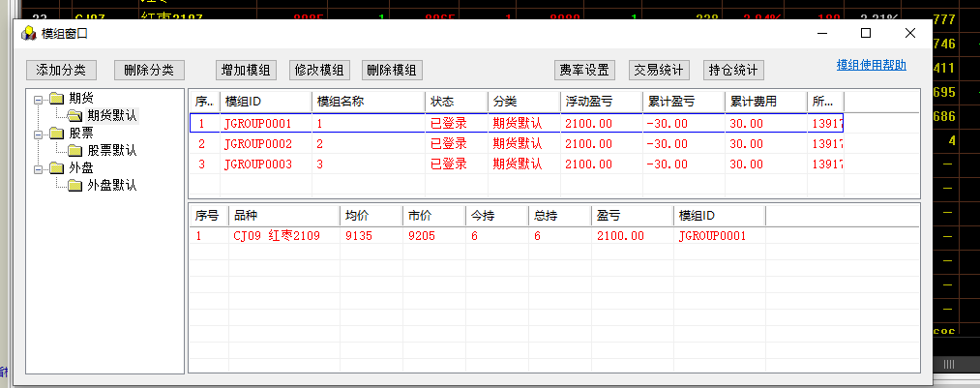The width and height of the screenshot is (980, 388).
Task: Click the 今持 column header
Action: click(497, 216)
